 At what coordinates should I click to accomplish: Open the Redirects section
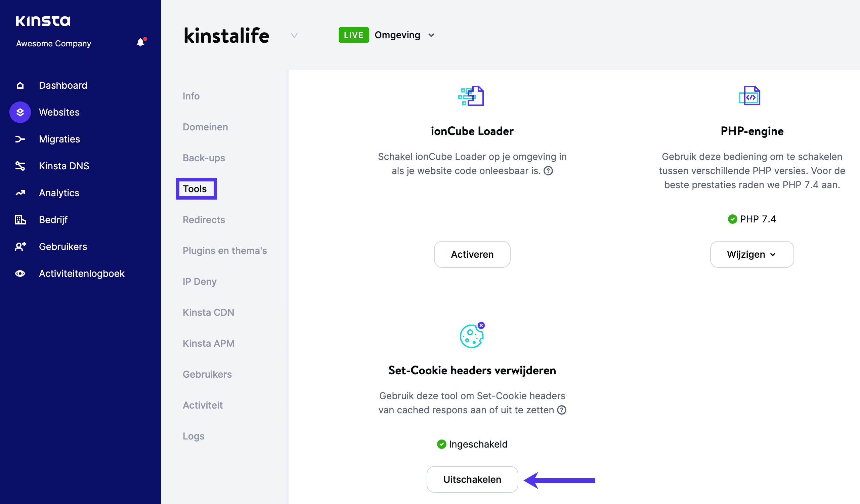click(204, 220)
